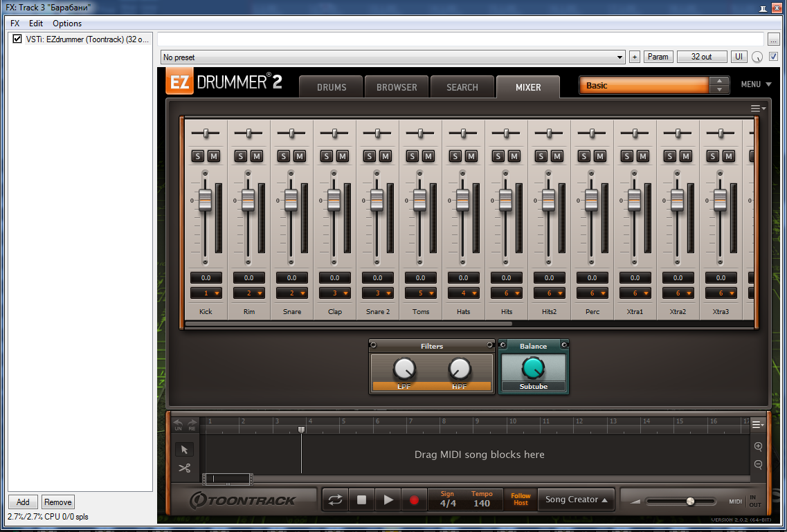
Task: Click the wet/dry mix knob beside UI
Action: [x=757, y=57]
